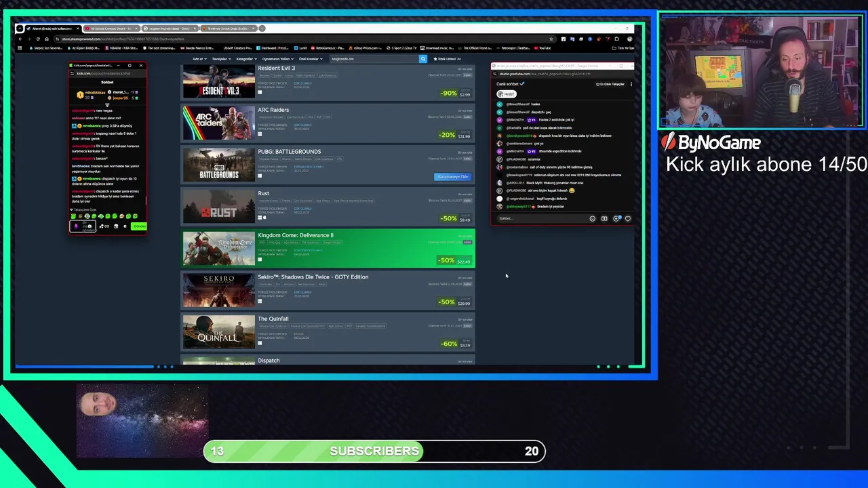Click the super chat plus icon in YouTube chat
The height and width of the screenshot is (488, 868).
pyautogui.click(x=616, y=218)
